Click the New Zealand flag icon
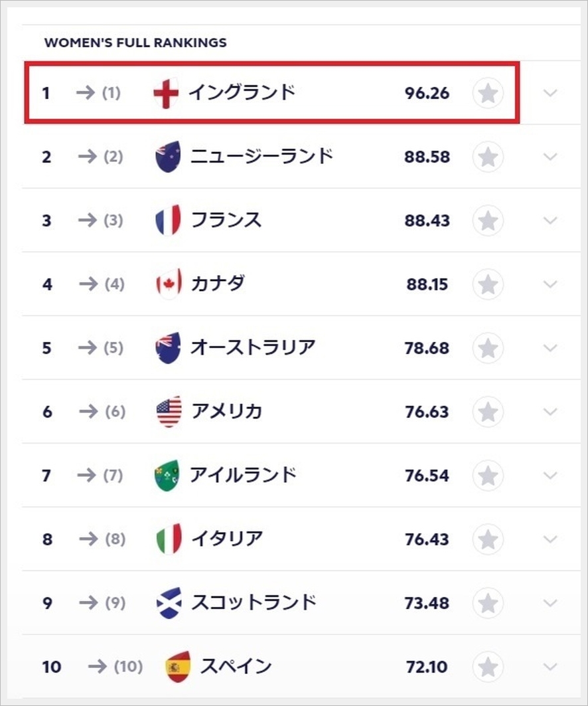Image resolution: width=588 pixels, height=706 pixels. (x=167, y=157)
